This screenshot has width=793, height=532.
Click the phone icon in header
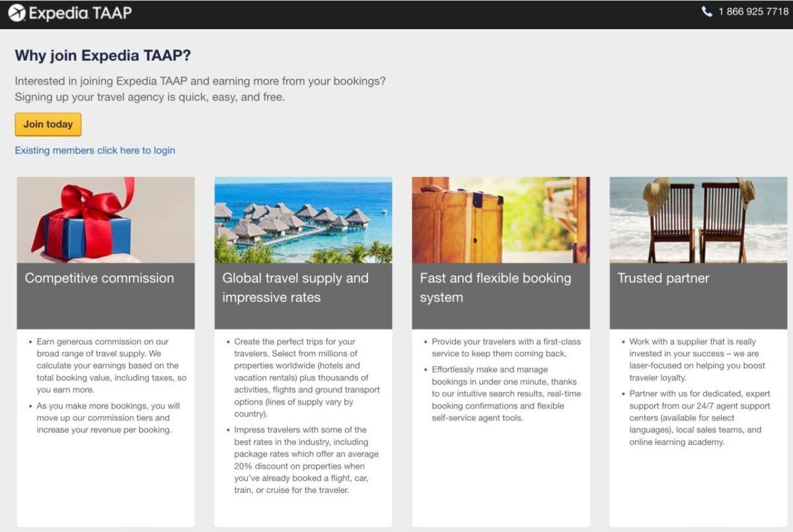pos(707,12)
